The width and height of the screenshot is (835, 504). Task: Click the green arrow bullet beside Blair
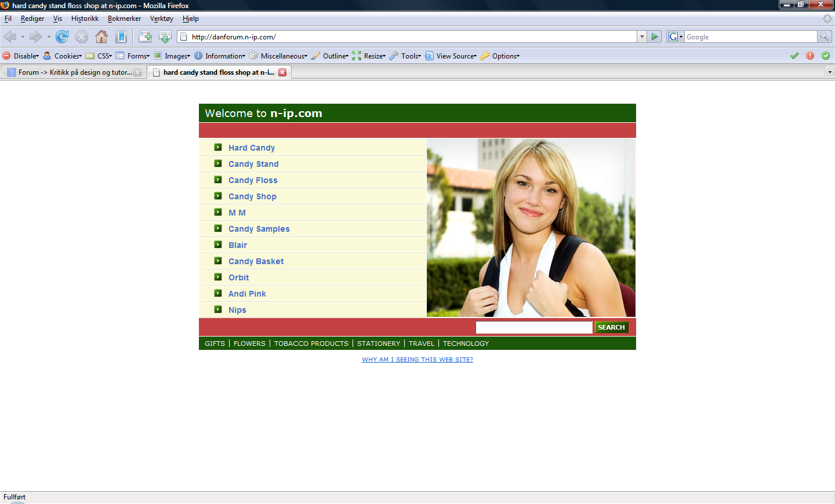point(218,244)
